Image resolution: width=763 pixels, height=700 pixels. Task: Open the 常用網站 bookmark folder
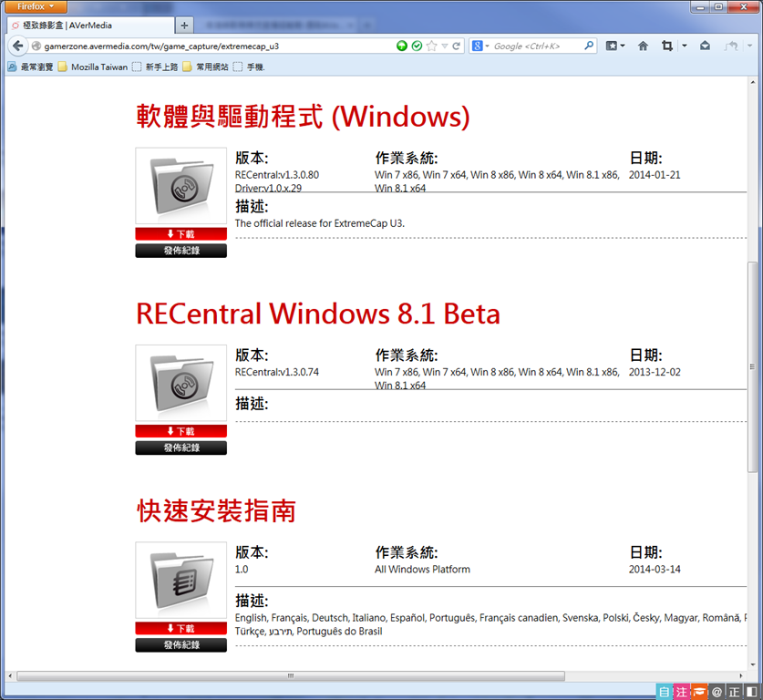205,67
